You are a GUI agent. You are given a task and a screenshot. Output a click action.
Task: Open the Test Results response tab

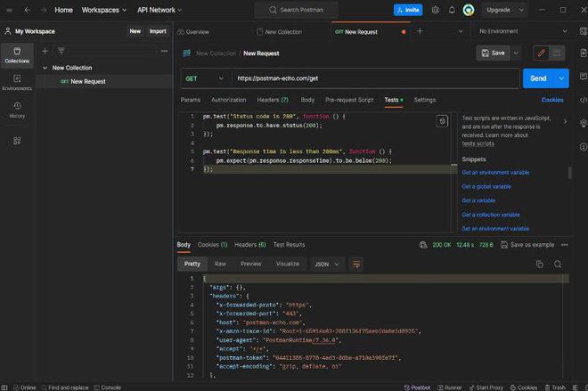[x=289, y=244]
